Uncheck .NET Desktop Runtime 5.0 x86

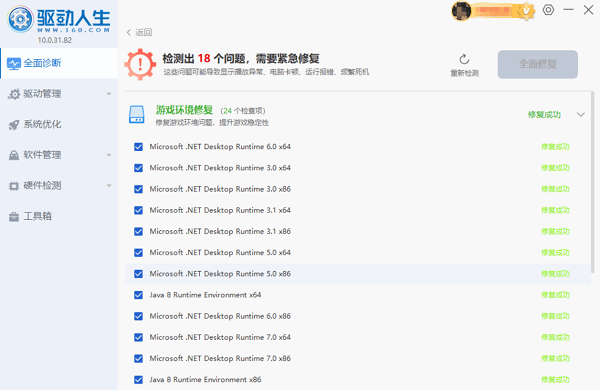pos(139,274)
